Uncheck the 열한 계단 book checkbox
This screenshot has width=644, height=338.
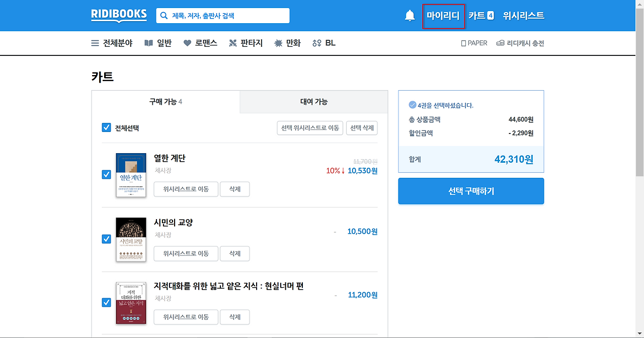click(x=106, y=174)
